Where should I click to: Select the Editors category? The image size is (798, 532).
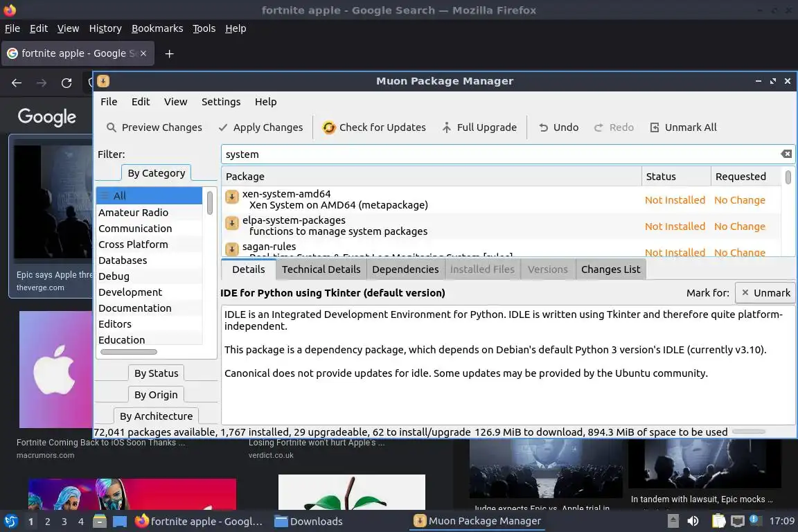tap(149, 323)
